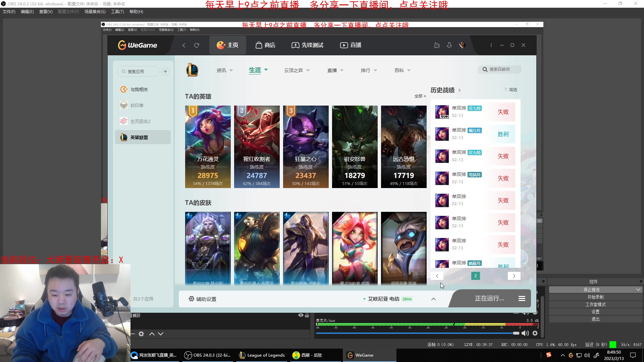This screenshot has height=362, width=644.
Task: Refresh the WeGame page
Action: point(197,45)
